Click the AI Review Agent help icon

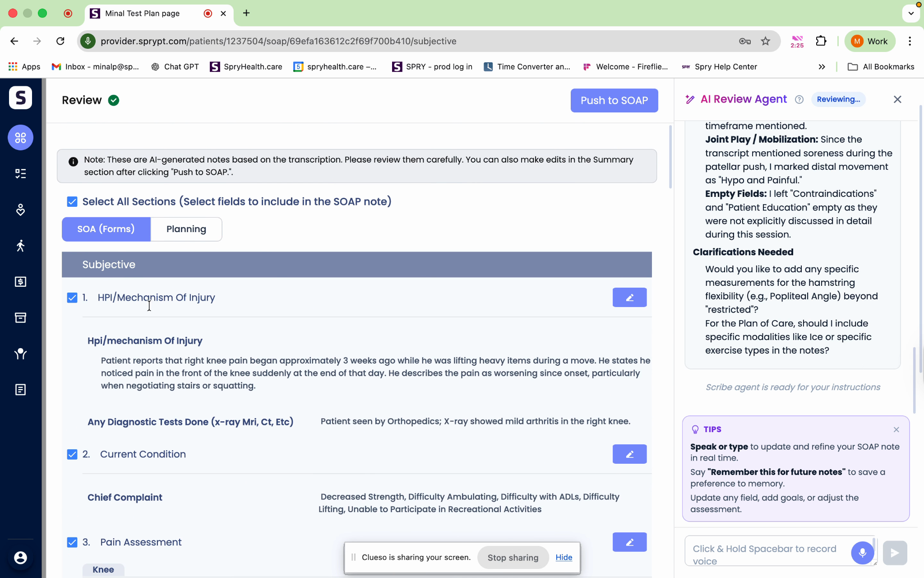click(799, 99)
